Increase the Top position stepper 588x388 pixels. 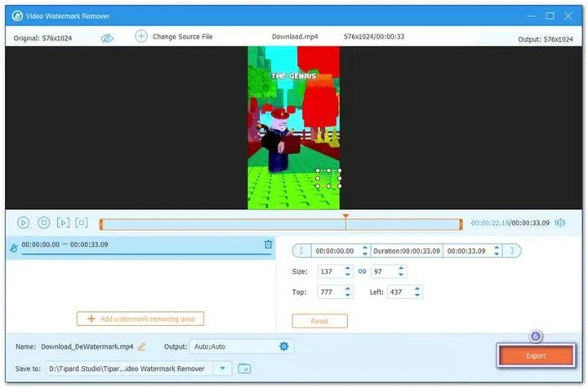pyautogui.click(x=348, y=288)
